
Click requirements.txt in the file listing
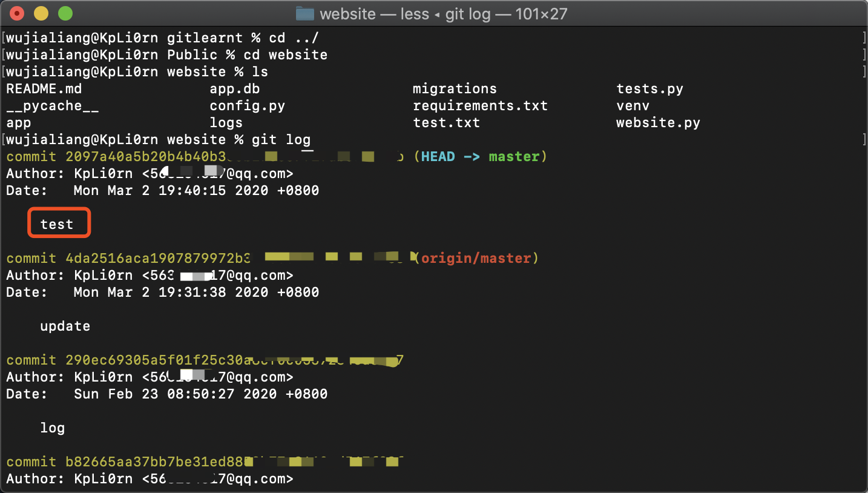tap(480, 106)
